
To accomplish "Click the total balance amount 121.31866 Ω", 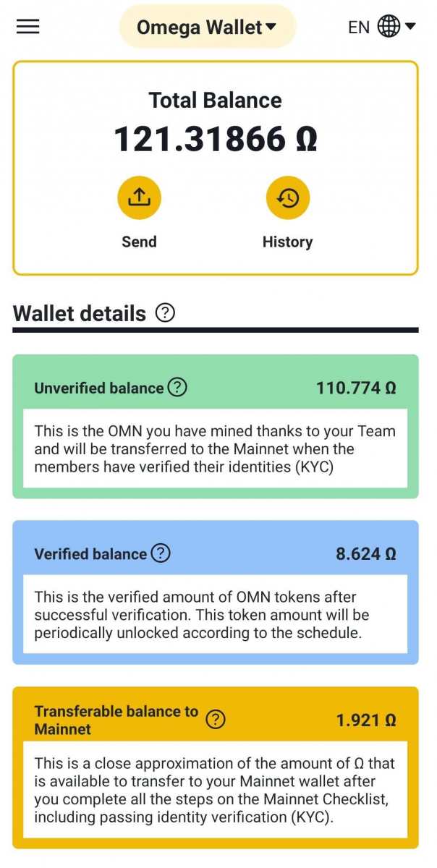I will (216, 139).
